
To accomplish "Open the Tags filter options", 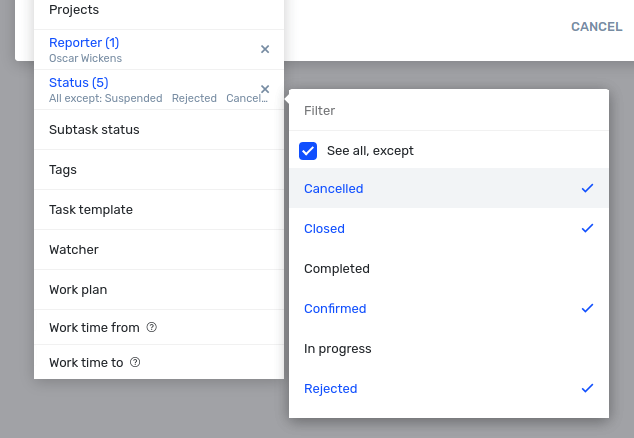I will click(x=159, y=170).
